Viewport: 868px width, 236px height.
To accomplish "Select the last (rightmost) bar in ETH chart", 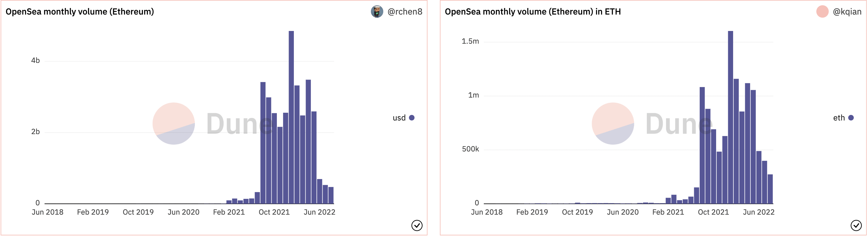I will click(770, 189).
